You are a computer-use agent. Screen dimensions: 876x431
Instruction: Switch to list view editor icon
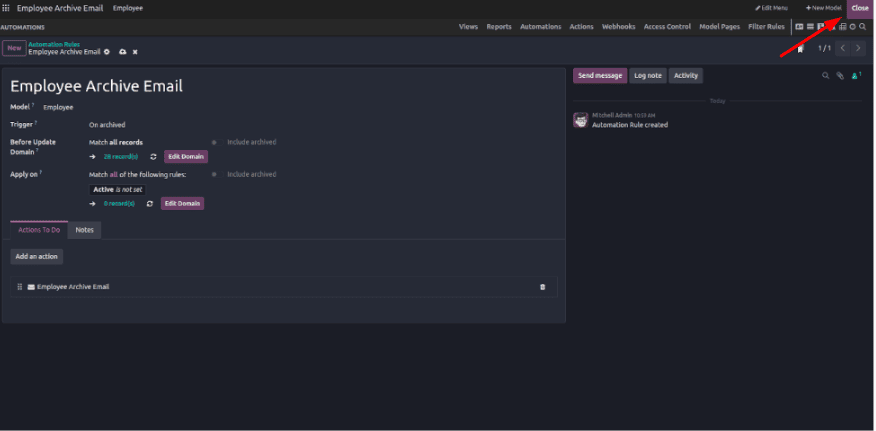click(x=810, y=26)
